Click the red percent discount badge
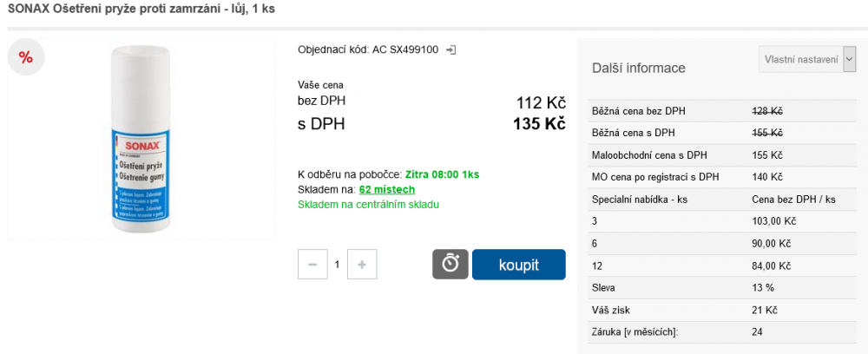 (x=26, y=57)
